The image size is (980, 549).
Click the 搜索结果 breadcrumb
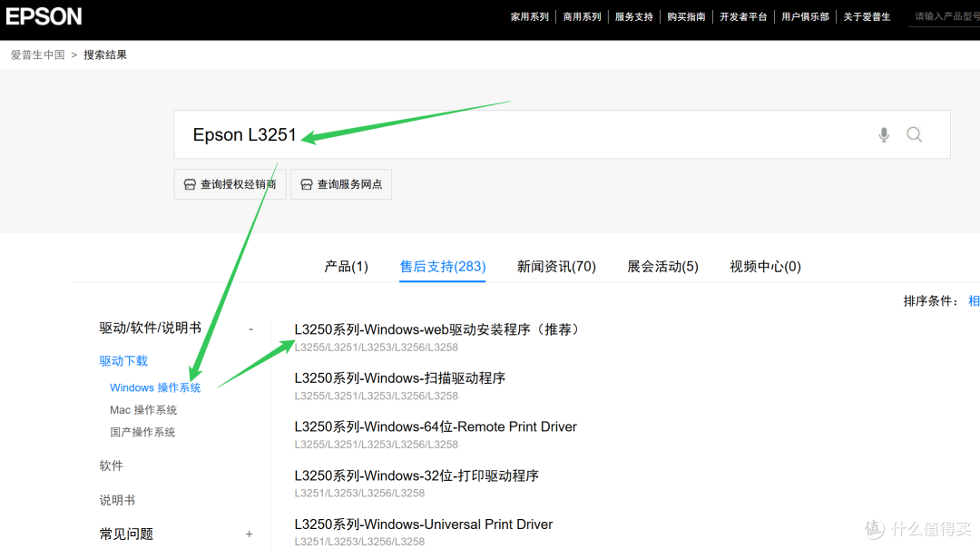pos(105,55)
